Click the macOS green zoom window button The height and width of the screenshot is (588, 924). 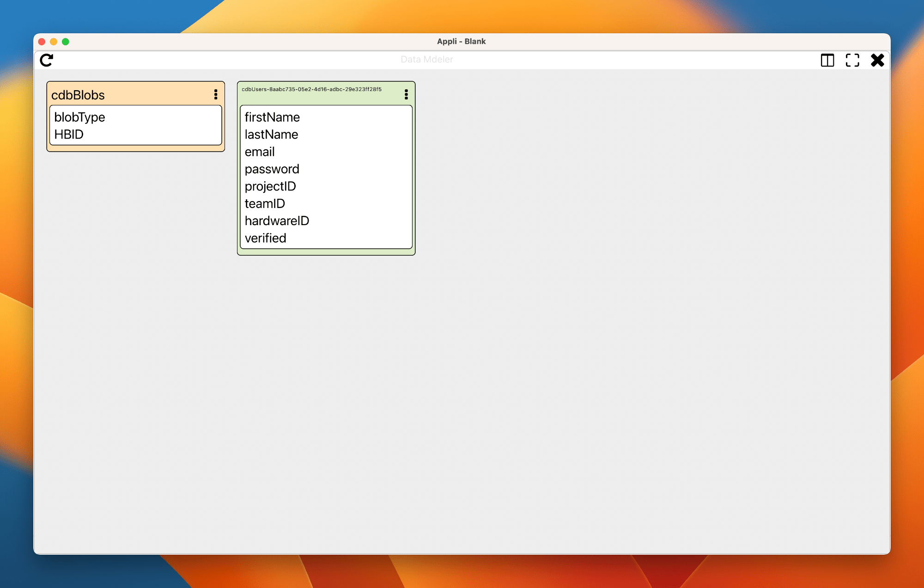click(x=66, y=42)
